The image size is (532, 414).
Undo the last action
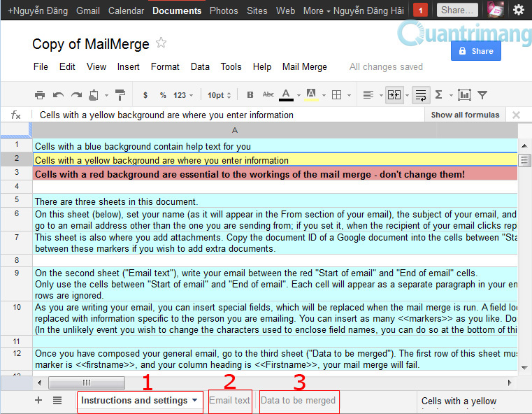pos(58,95)
